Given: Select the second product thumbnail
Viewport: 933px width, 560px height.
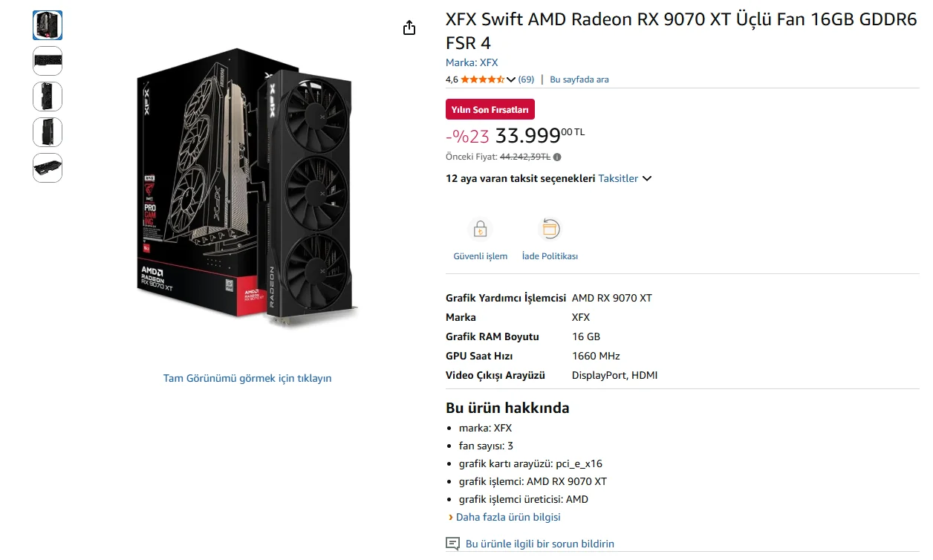Looking at the screenshot, I should [48, 61].
